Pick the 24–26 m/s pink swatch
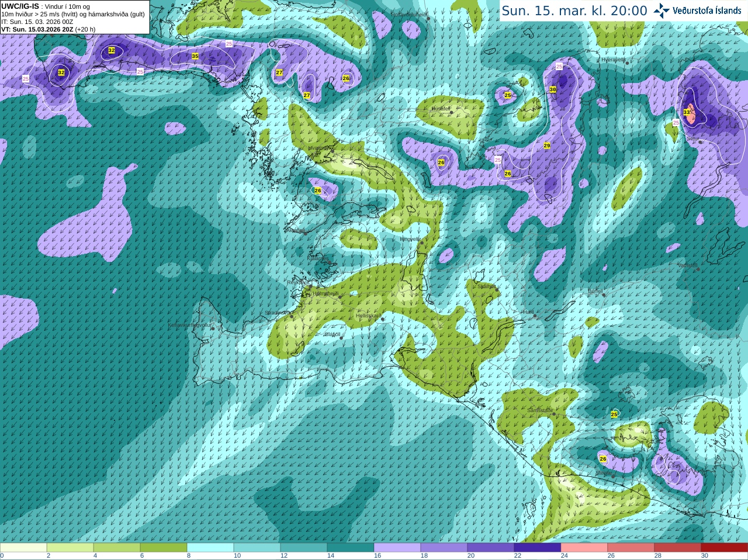The width and height of the screenshot is (748, 560). [584, 548]
